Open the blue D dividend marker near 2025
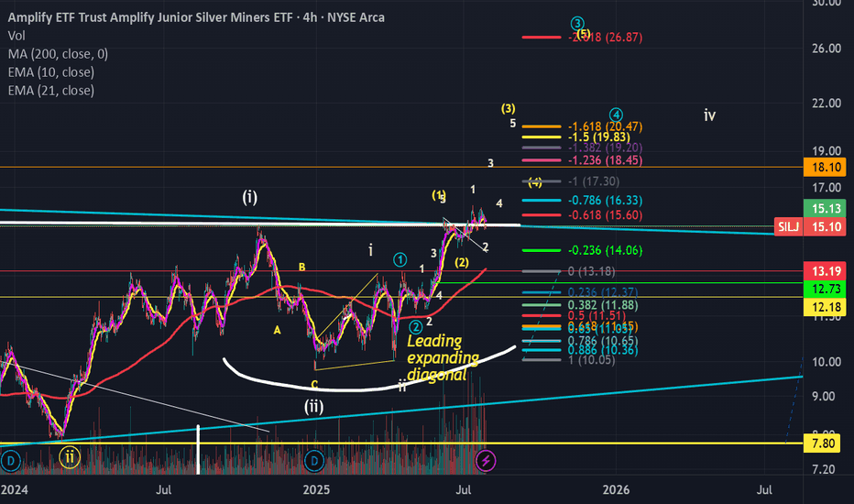 click(314, 461)
